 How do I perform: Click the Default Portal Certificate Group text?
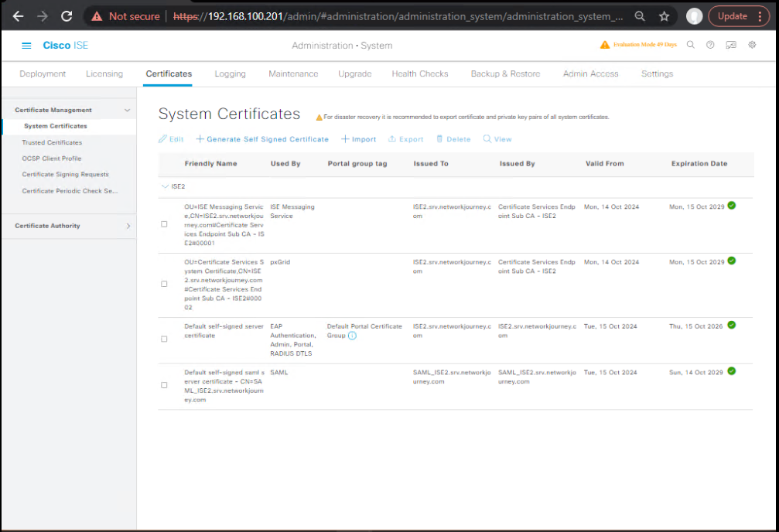click(x=364, y=331)
